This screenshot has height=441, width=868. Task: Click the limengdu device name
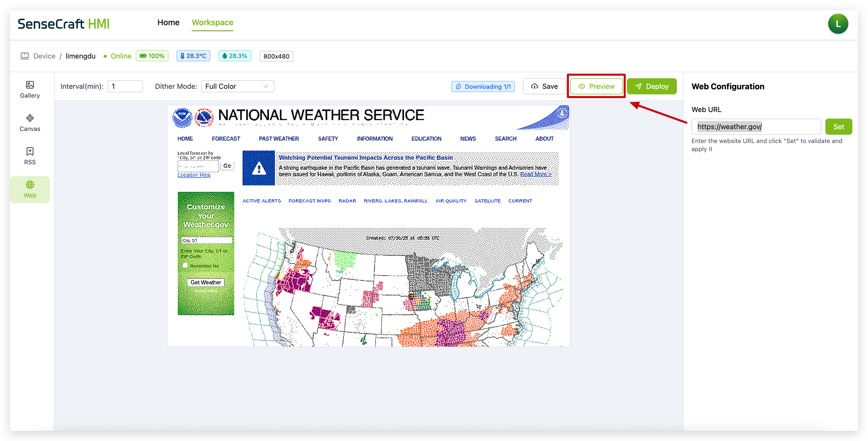pyautogui.click(x=80, y=56)
